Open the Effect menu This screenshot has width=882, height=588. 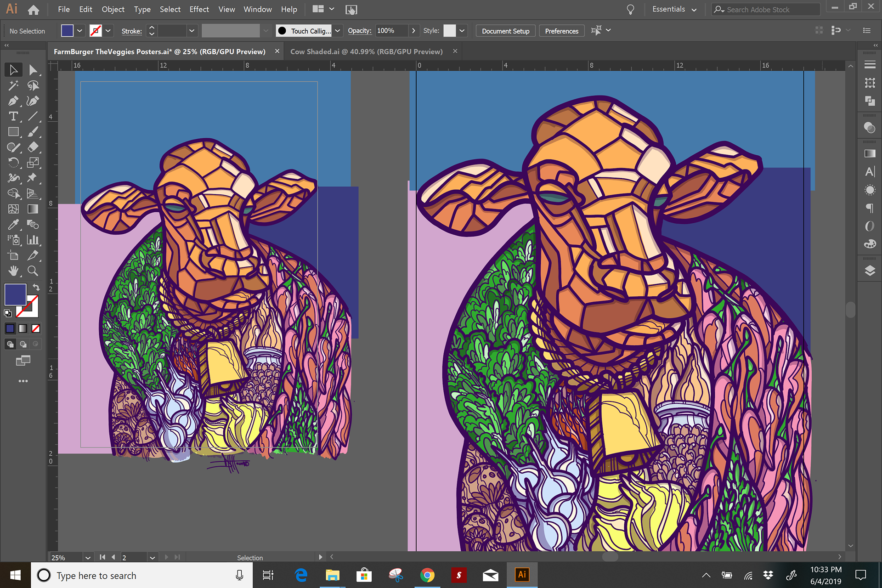199,9
